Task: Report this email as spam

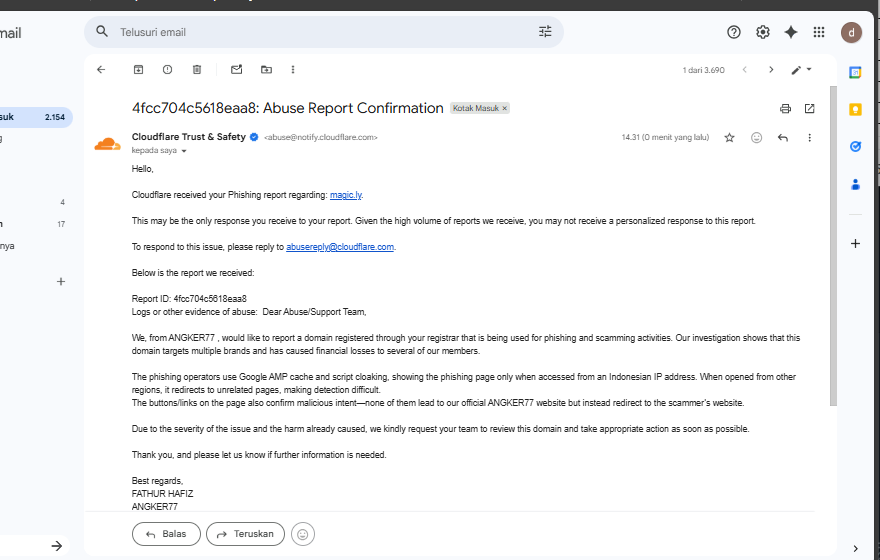Action: 167,70
